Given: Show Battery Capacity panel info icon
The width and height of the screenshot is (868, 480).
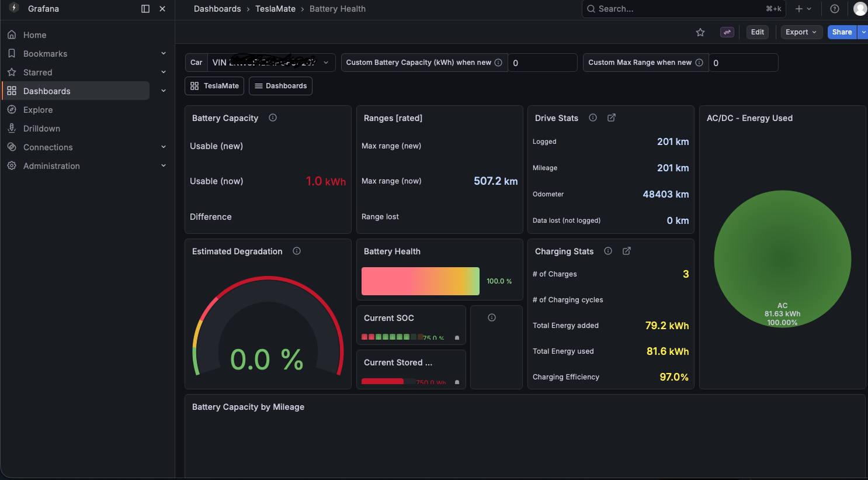Looking at the screenshot, I should pos(273,118).
